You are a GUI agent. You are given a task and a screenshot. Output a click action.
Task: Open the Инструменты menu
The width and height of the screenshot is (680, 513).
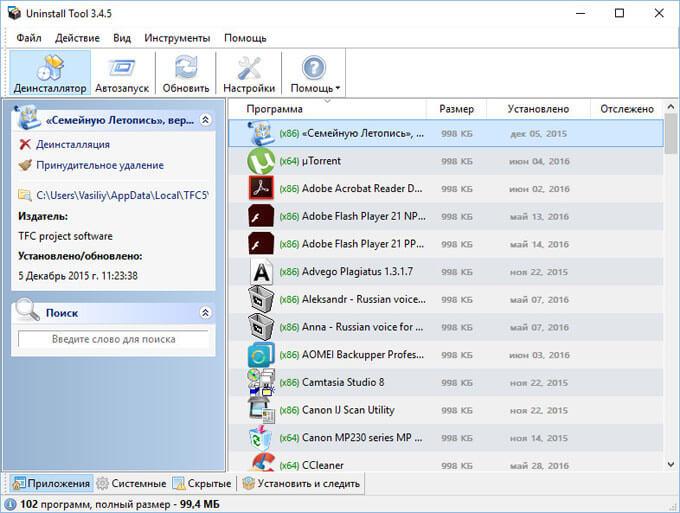point(177,38)
